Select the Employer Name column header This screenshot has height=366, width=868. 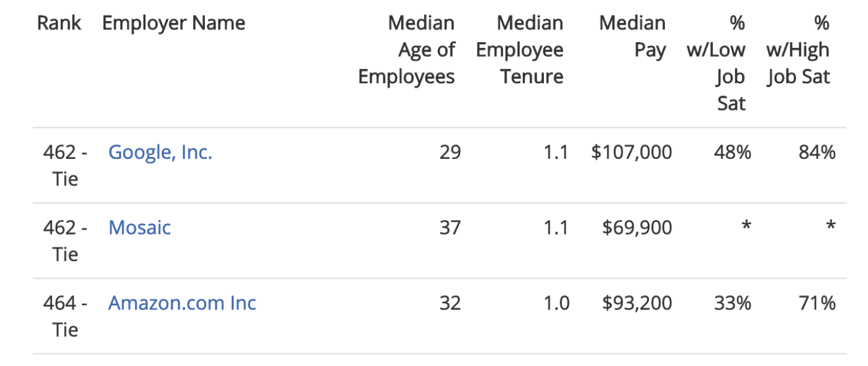[174, 24]
